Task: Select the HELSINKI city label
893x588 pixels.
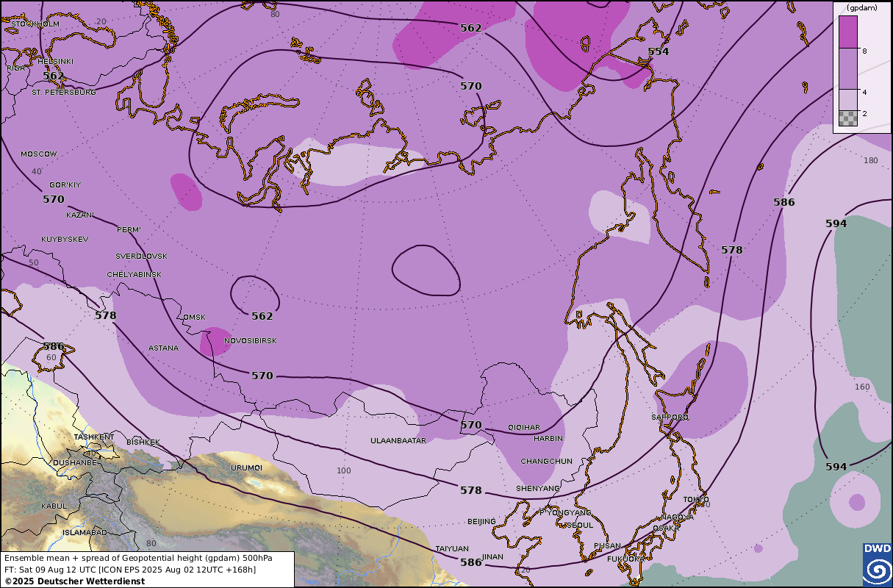Action: click(55, 61)
